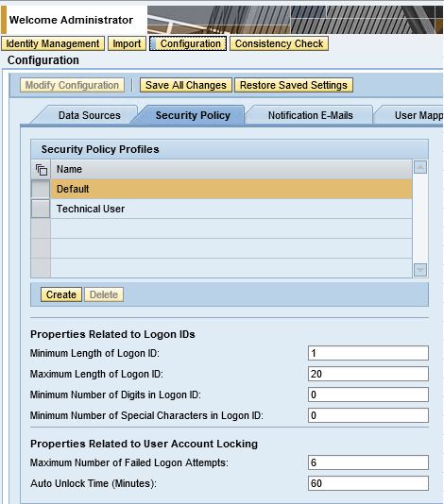Go to Consistency Check
This screenshot has width=444, height=504.
click(x=279, y=43)
